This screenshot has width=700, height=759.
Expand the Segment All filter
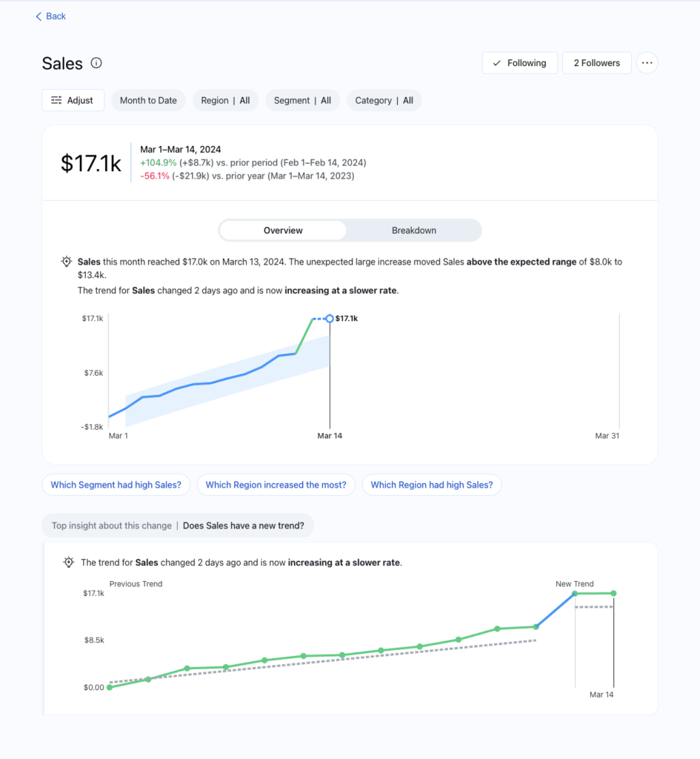tap(302, 101)
